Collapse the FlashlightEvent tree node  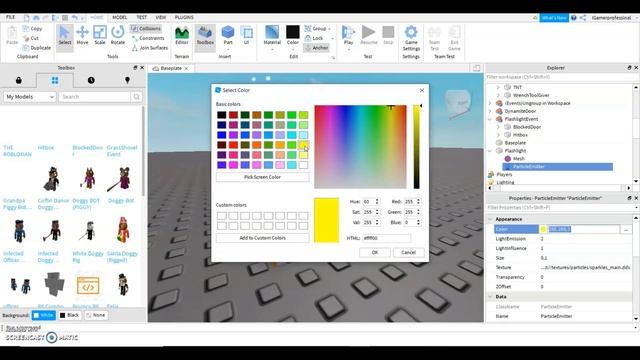click(490, 119)
